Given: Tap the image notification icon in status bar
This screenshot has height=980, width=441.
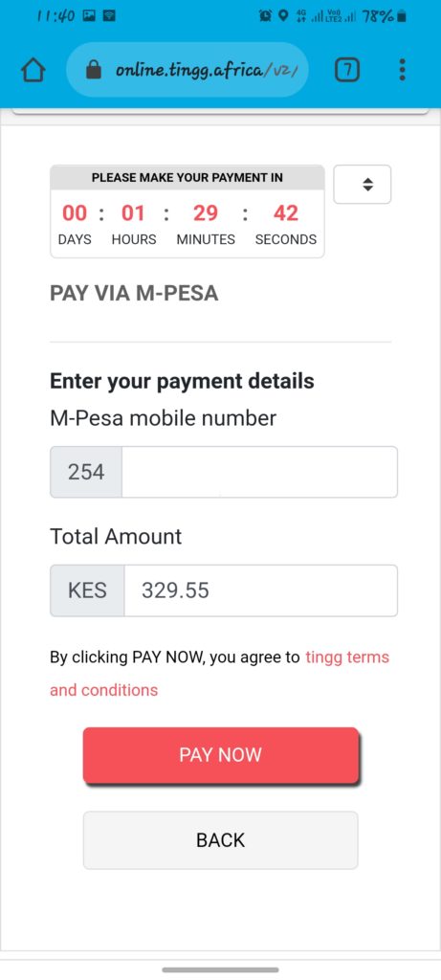Looking at the screenshot, I should (x=89, y=16).
